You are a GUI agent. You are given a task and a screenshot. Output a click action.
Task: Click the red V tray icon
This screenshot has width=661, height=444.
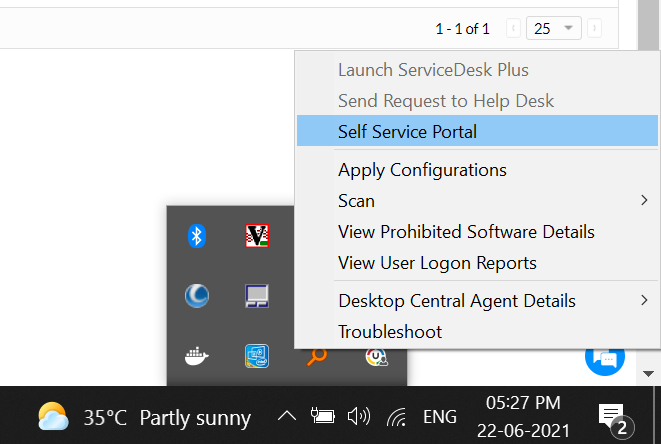tap(257, 236)
